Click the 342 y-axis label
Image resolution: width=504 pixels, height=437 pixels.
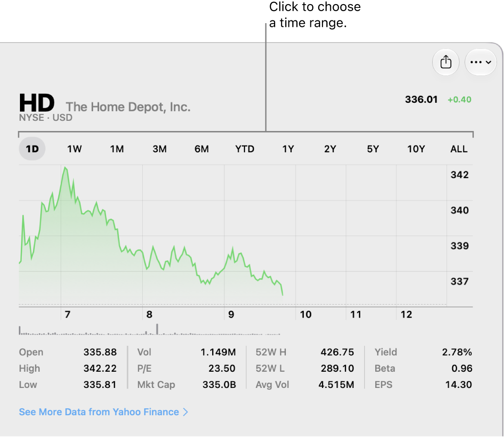point(460,175)
